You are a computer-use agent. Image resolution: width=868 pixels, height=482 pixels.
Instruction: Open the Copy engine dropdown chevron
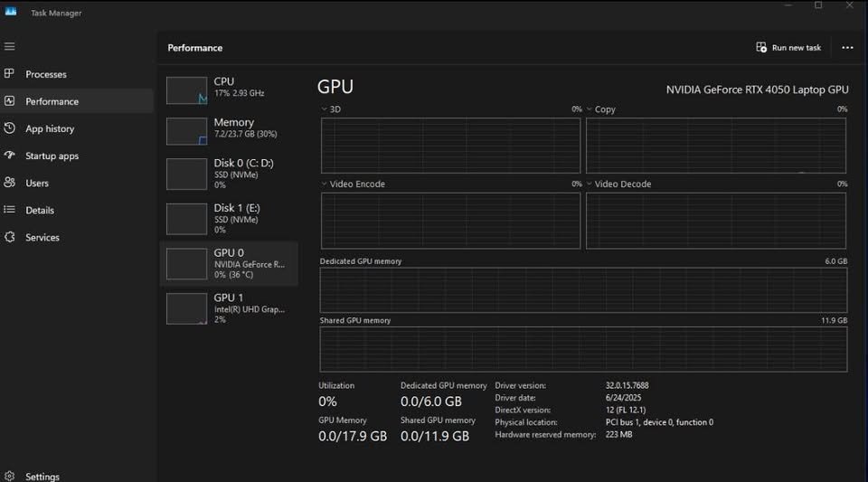point(589,109)
